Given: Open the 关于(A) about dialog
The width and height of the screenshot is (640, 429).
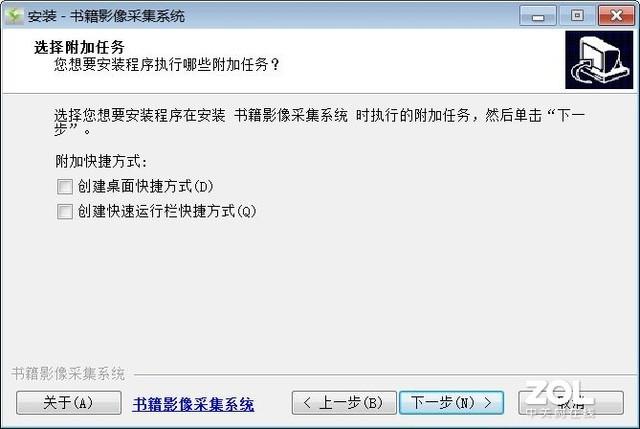Looking at the screenshot, I should (x=69, y=403).
